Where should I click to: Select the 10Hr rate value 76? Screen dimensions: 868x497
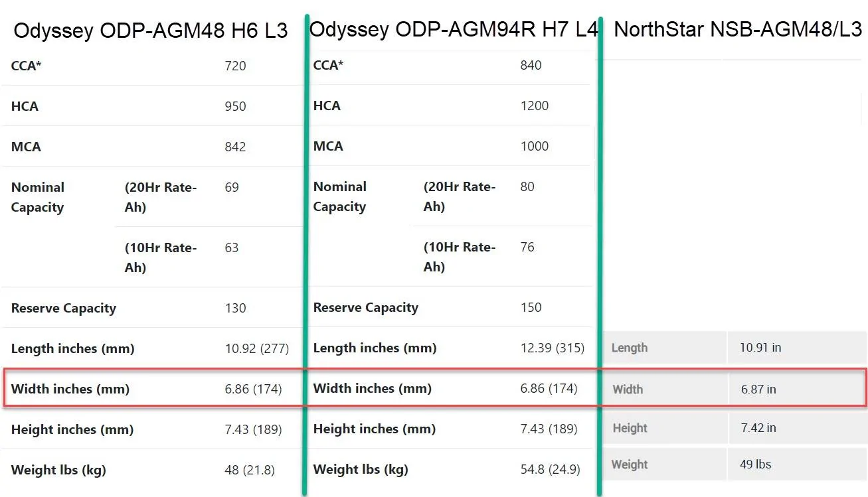pyautogui.click(x=527, y=247)
